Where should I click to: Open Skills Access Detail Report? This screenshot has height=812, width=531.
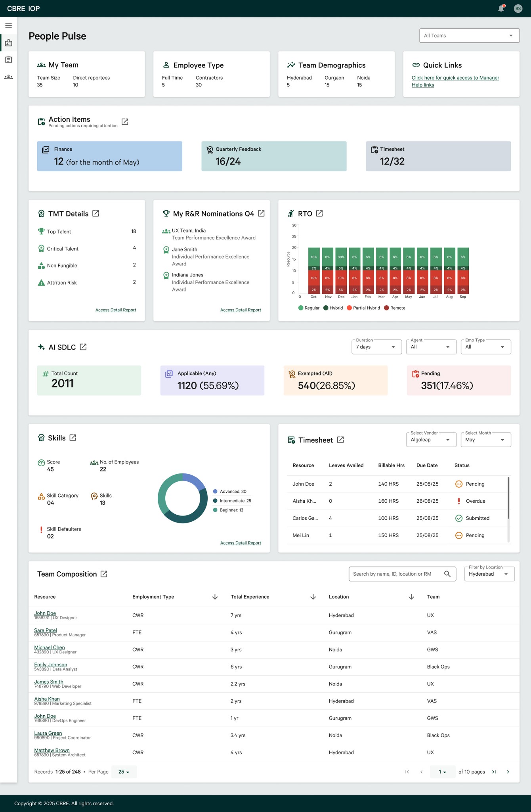click(241, 543)
